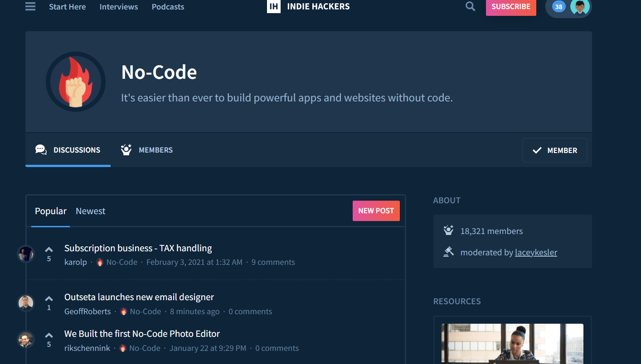Open the 9 comments link
The image size is (641, 364).
[273, 262]
